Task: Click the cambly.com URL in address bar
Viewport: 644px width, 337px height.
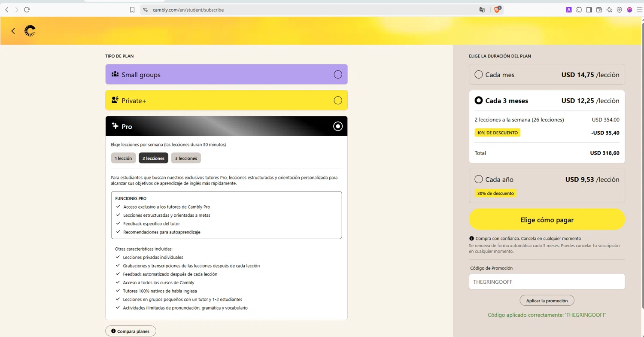Action: pos(188,10)
